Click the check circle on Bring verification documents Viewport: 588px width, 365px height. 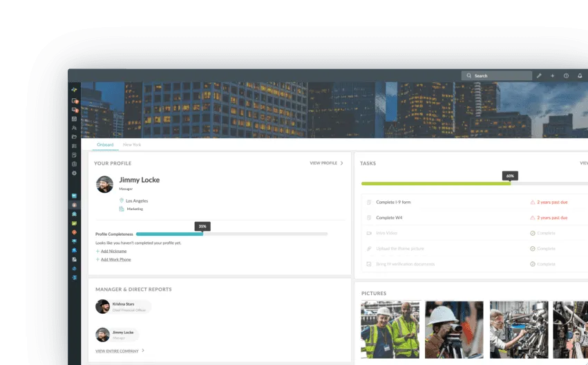coord(532,264)
